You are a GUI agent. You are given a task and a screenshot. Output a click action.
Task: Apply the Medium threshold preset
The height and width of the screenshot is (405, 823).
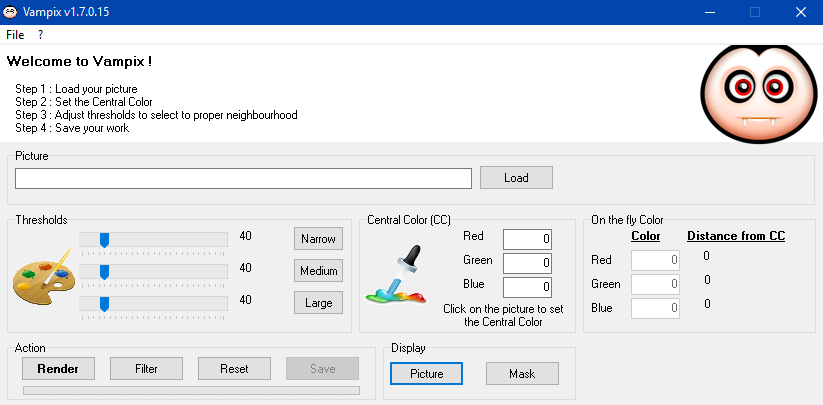(x=318, y=271)
